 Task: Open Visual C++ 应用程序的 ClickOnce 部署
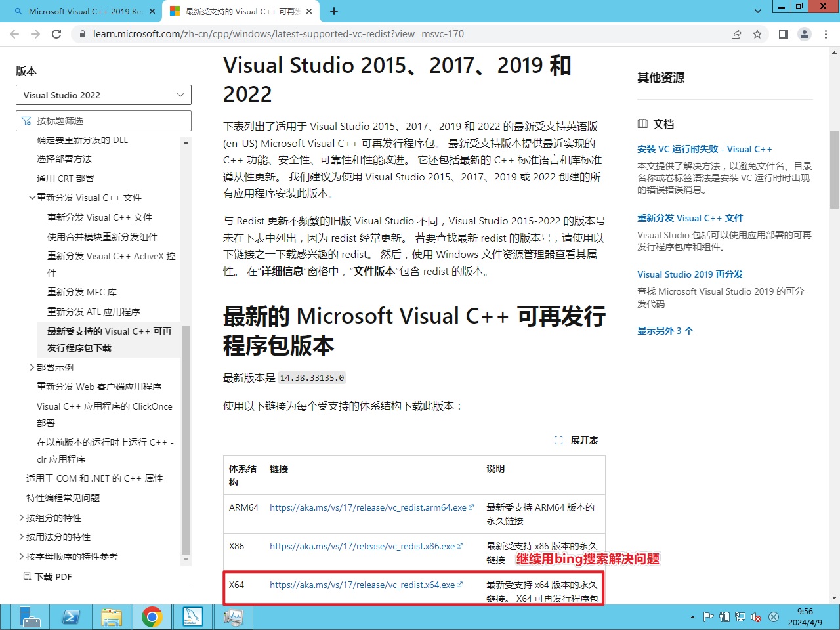104,415
